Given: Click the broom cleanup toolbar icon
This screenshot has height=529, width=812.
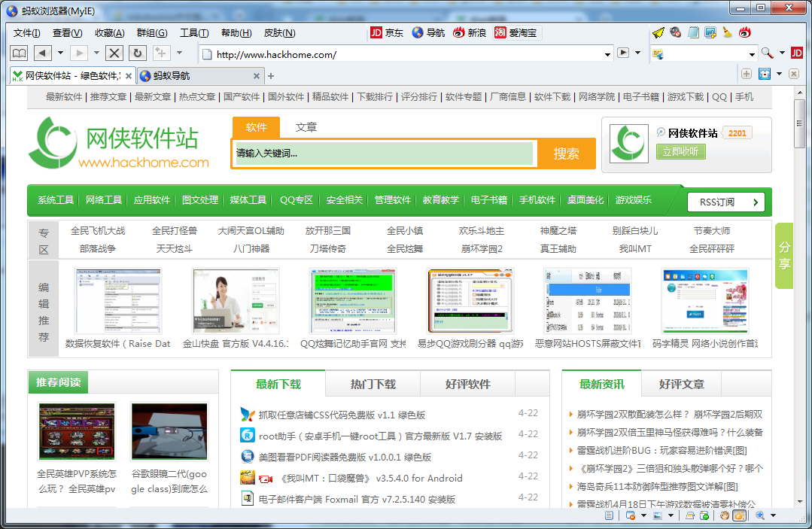Looking at the screenshot, I should (x=728, y=32).
